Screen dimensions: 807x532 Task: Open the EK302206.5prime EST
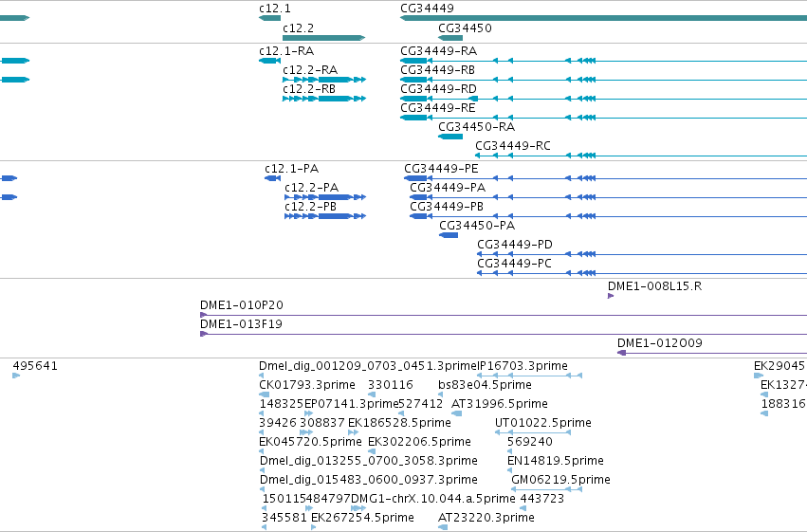click(372, 451)
